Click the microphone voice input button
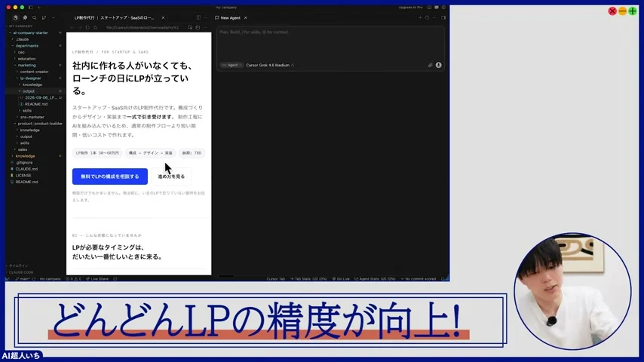Screen dimensions: 644x362 [439, 65]
